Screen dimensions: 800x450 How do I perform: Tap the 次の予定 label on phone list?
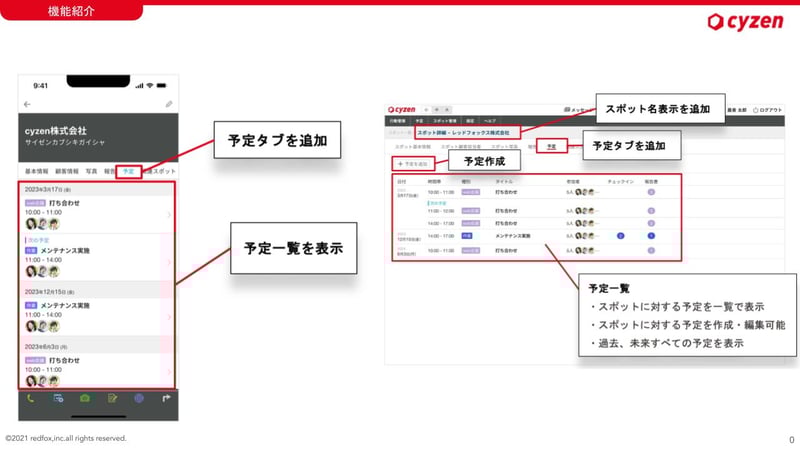click(39, 240)
